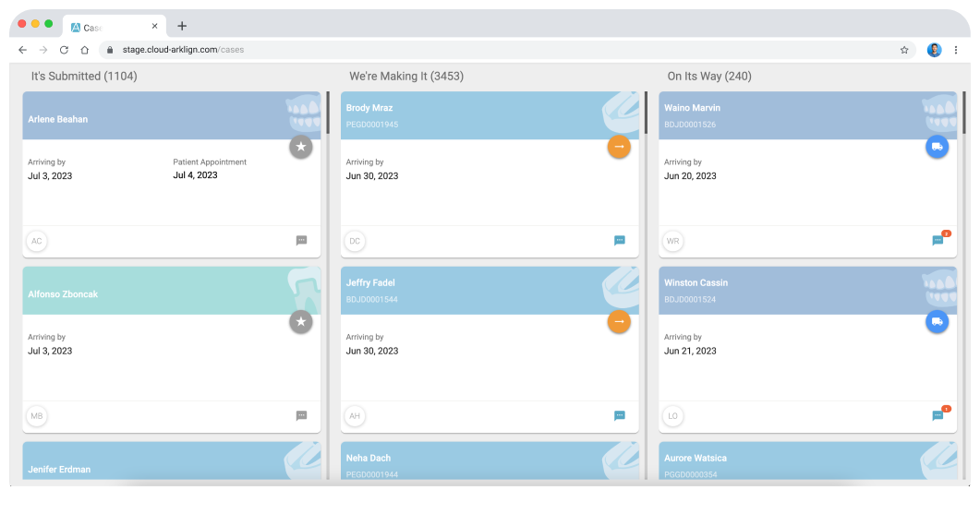The image size is (980, 514).
Task: View site security lock info
Action: click(110, 50)
